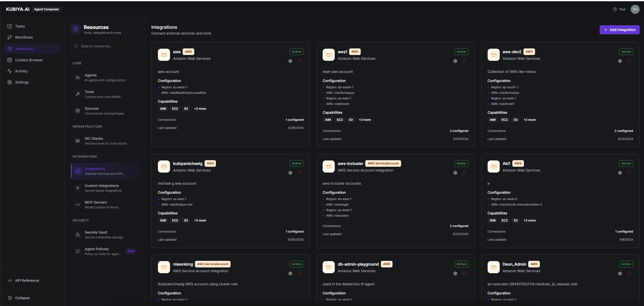Viewport: 644px width, 306px height.
Task: Click the IAM capability chip on aws card
Action: 163,109
